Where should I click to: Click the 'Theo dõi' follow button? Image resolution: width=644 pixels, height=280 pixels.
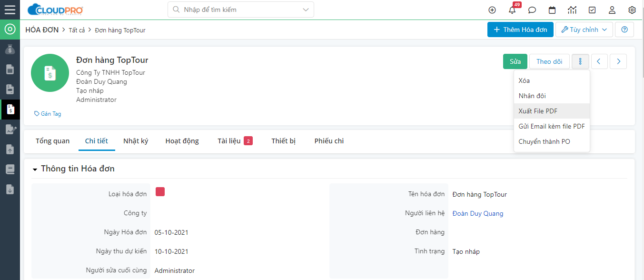549,61
